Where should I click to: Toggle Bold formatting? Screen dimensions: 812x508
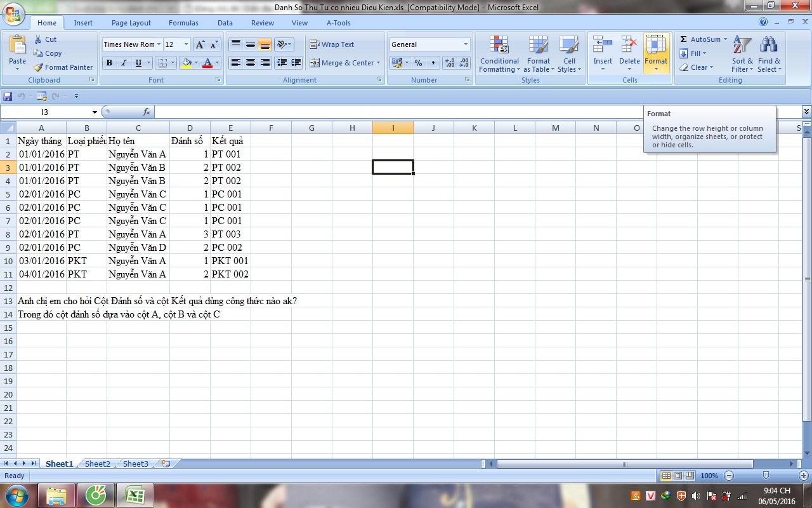tap(109, 63)
